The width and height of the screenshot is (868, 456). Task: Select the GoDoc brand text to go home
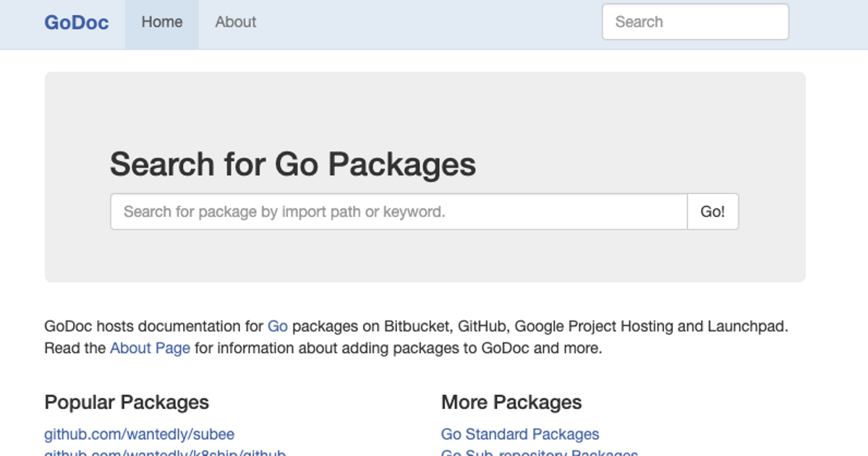[x=76, y=22]
